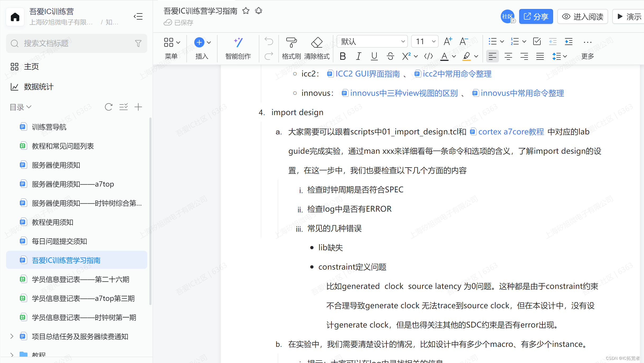This screenshot has height=363, width=644.
Task: Add a new document in directory
Action: pos(138,107)
